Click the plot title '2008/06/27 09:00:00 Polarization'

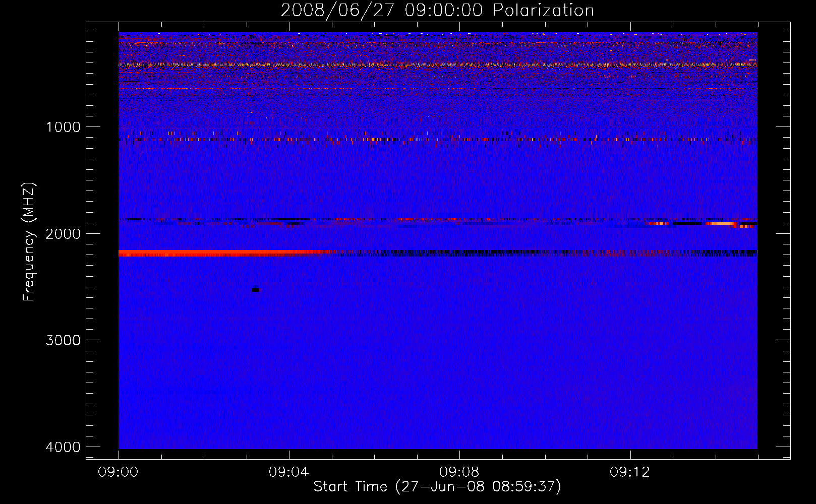coord(437,10)
